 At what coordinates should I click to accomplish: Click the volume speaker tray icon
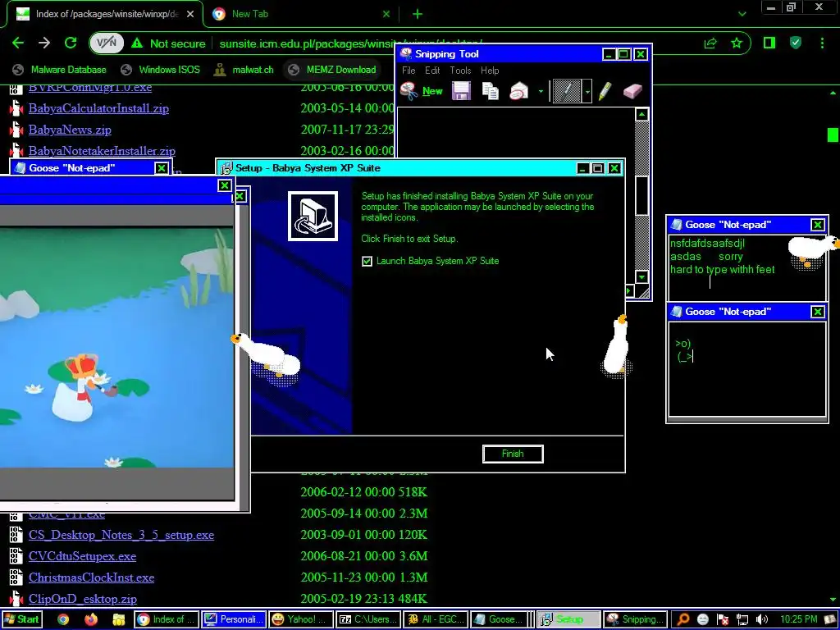(762, 620)
